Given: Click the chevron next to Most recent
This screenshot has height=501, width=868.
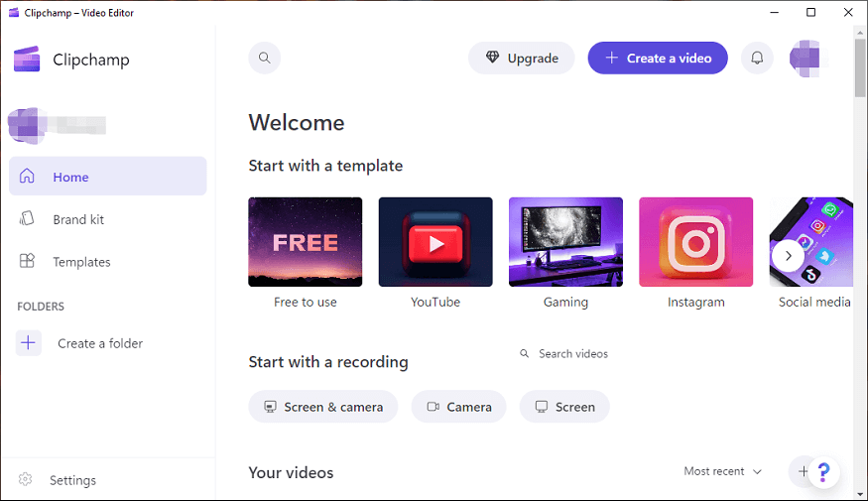Looking at the screenshot, I should pos(757,471).
